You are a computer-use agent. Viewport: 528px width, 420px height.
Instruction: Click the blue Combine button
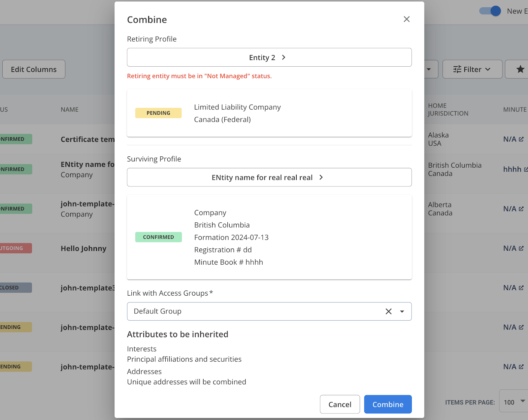point(388,404)
